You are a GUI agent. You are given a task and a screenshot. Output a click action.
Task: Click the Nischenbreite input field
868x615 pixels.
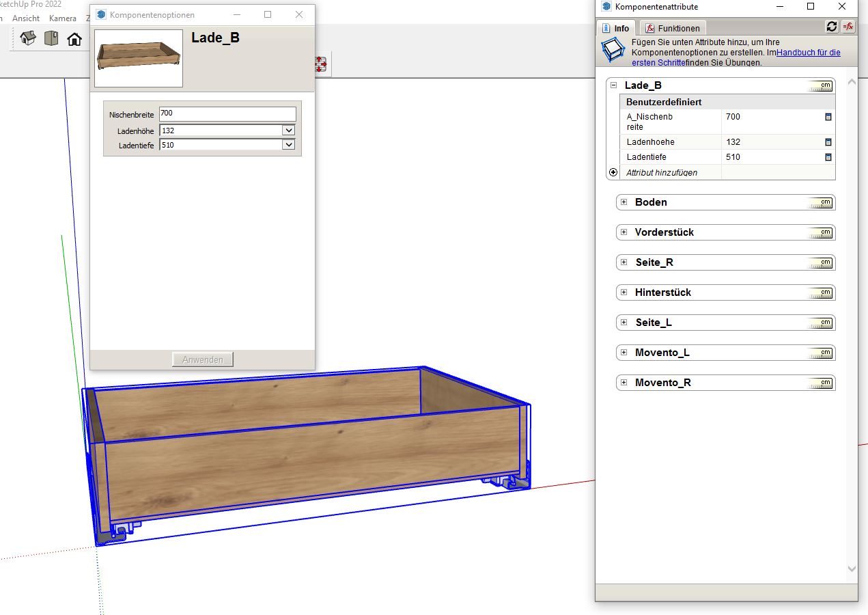click(227, 114)
